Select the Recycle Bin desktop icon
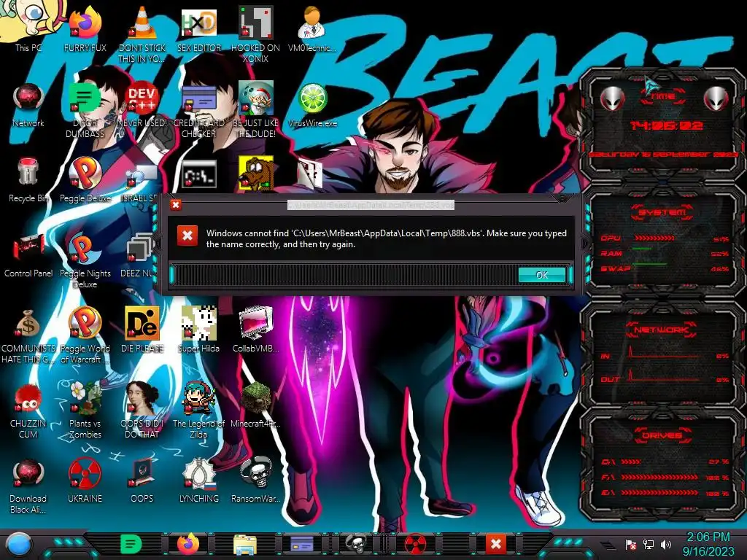This screenshot has width=747, height=560. tap(28, 180)
